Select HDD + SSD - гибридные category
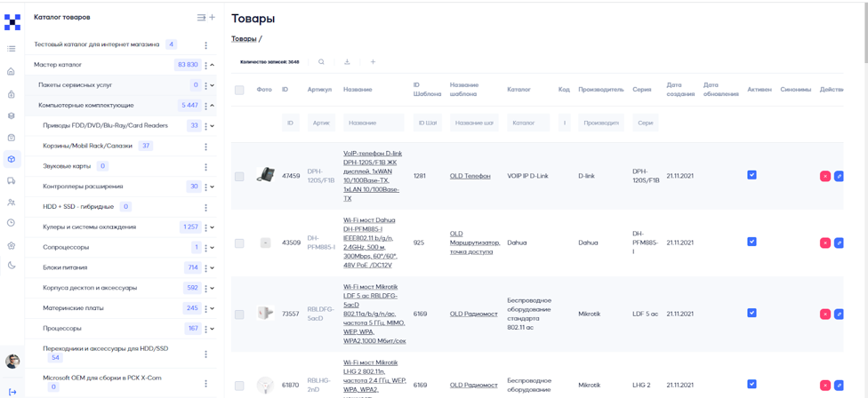Image resolution: width=868 pixels, height=398 pixels. [78, 207]
